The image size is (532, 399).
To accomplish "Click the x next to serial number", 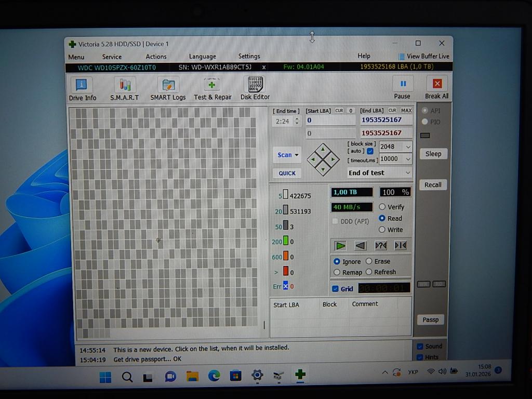I will point(263,67).
